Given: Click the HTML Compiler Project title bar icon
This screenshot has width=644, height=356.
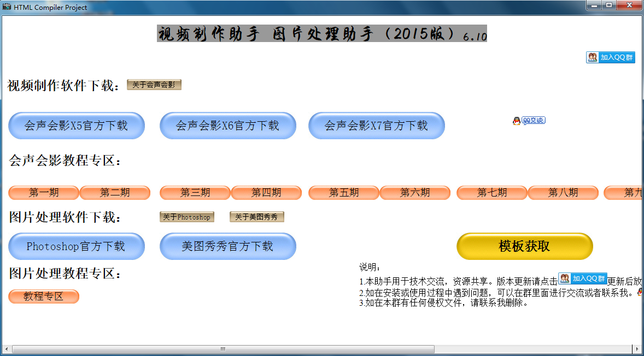Looking at the screenshot, I should (x=7, y=7).
